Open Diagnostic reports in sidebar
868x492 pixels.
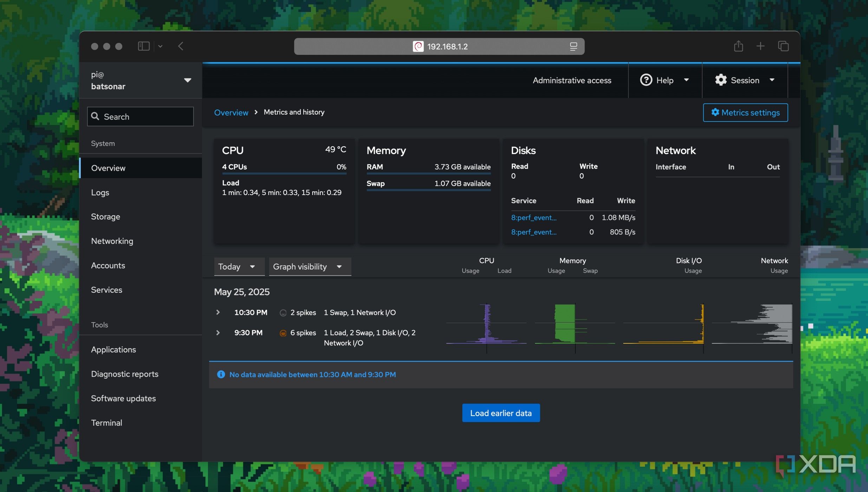[x=141, y=374]
